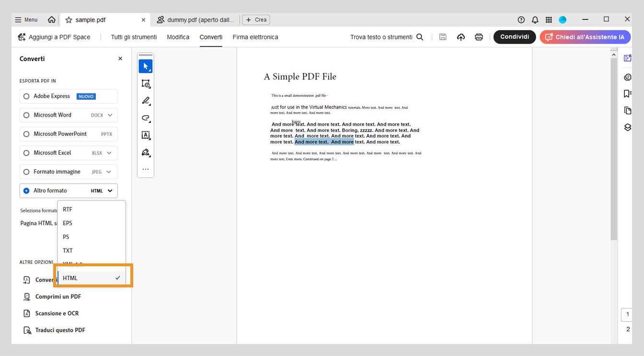Select the arrow selection tool
Screen dimensions: 644x356
[145, 66]
